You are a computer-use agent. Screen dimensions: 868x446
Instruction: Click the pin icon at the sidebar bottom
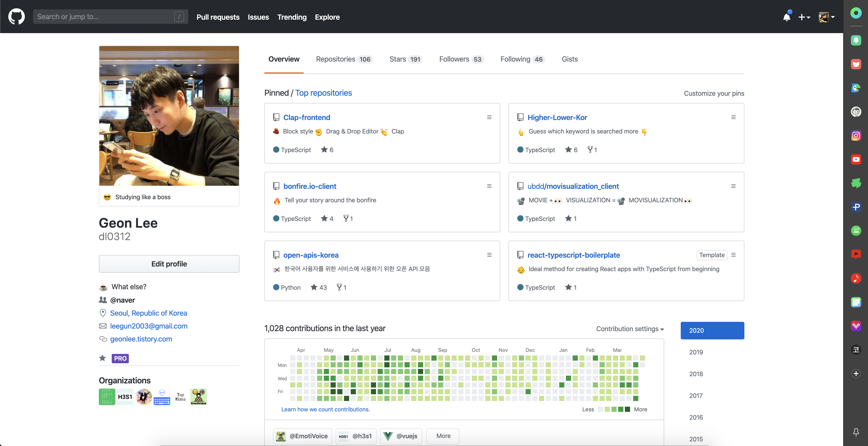(856, 432)
